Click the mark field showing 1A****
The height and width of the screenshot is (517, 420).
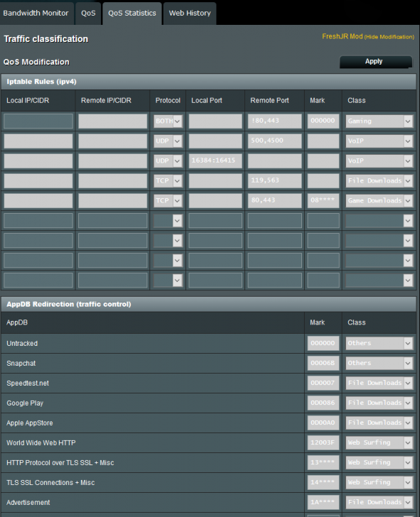point(323,503)
